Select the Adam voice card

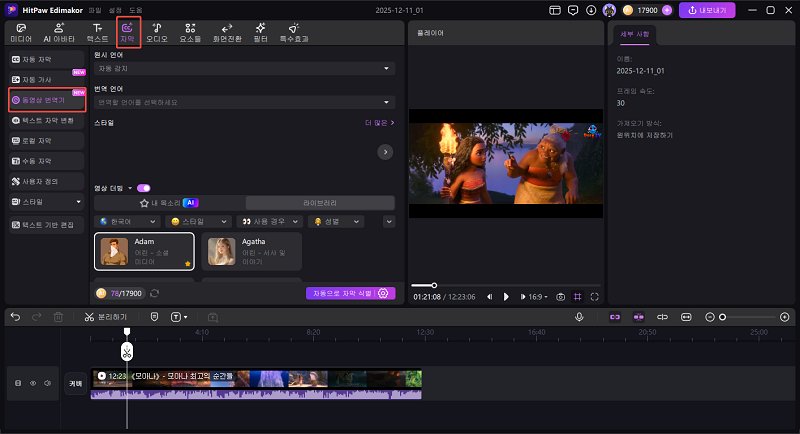pyautogui.click(x=144, y=251)
